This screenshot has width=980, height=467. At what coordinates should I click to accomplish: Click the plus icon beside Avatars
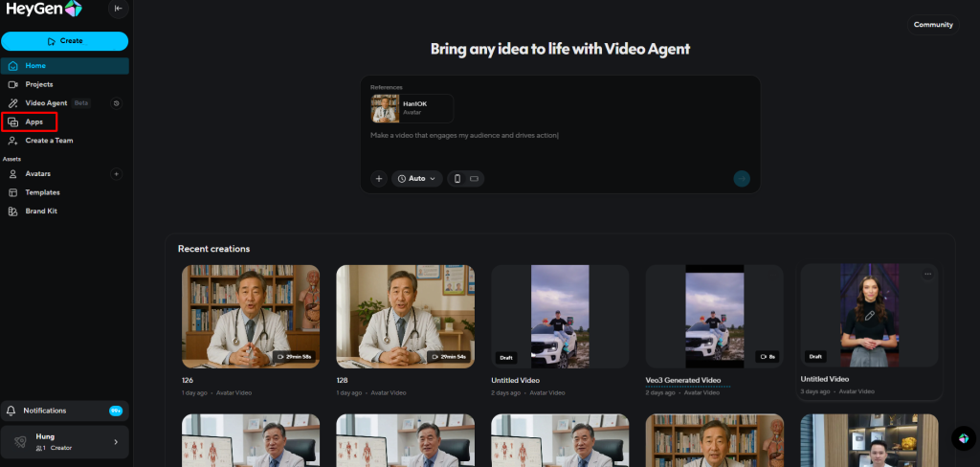116,174
